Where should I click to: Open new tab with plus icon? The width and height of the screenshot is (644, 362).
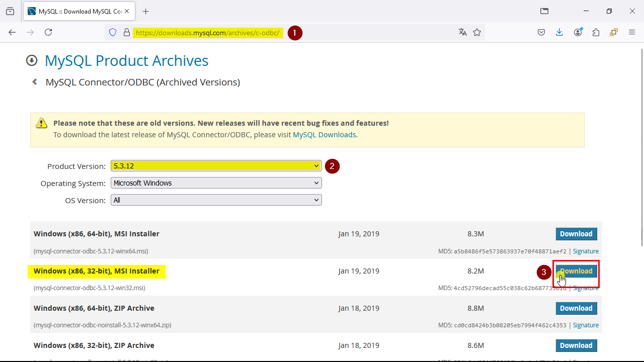click(146, 11)
